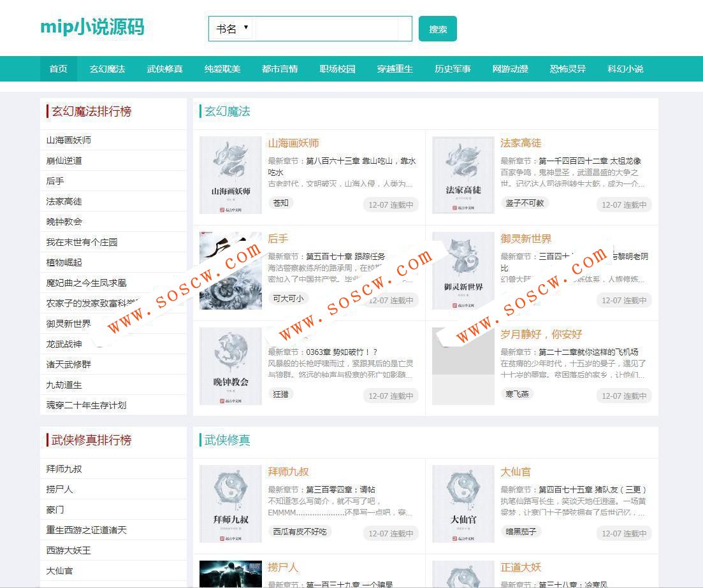The width and height of the screenshot is (703, 588).
Task: Open 植物崛起 in the ranking list
Action: (64, 262)
